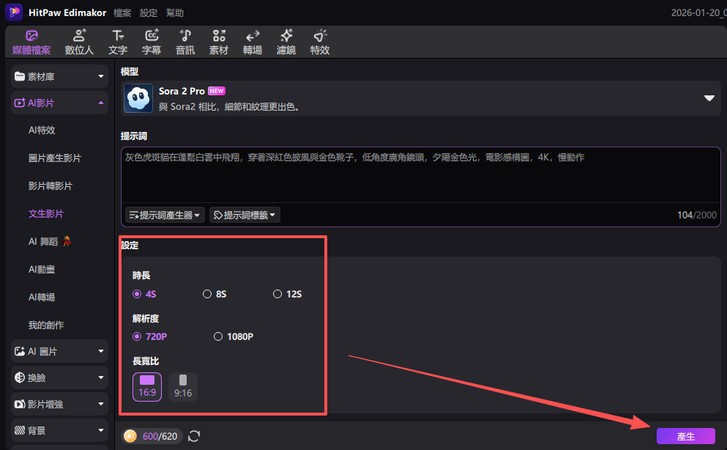This screenshot has width=727, height=450.
Task: Open the 音訊 audio tool
Action: (x=185, y=42)
